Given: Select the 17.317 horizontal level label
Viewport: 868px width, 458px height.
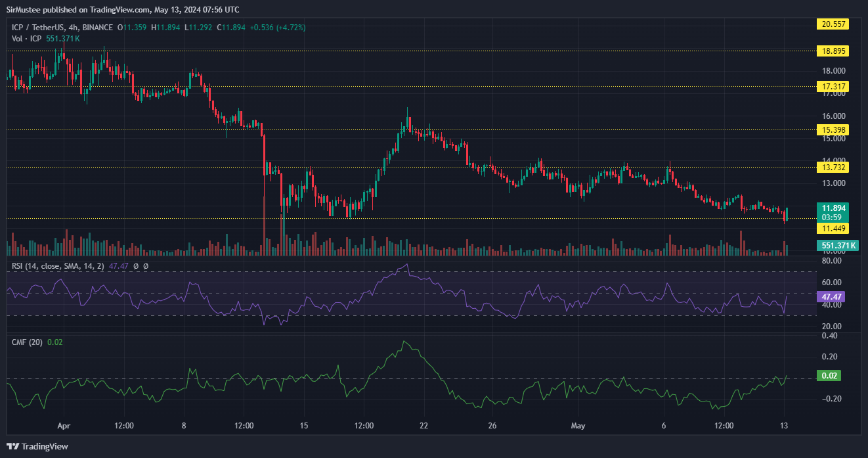Looking at the screenshot, I should (x=833, y=86).
